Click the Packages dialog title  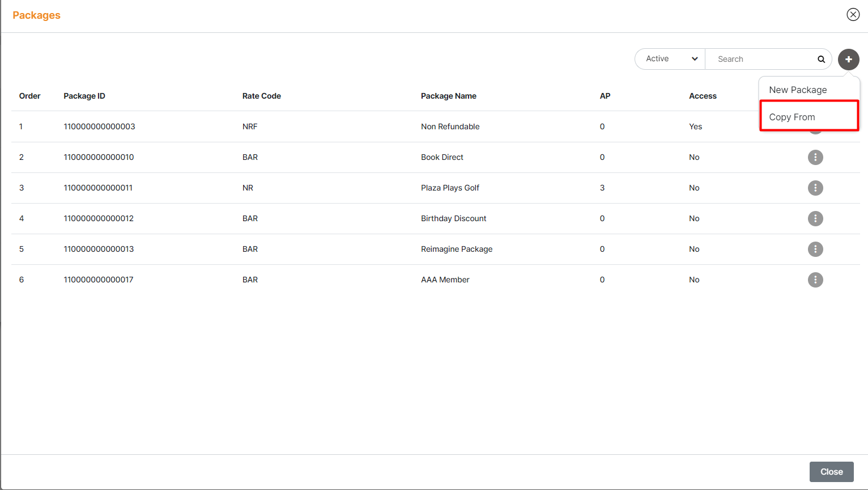pyautogui.click(x=36, y=15)
